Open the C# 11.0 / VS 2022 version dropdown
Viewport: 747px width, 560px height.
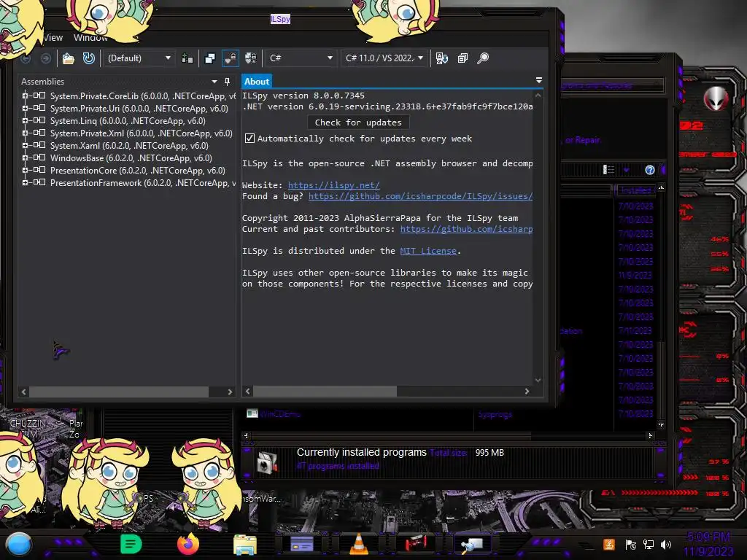coord(384,58)
